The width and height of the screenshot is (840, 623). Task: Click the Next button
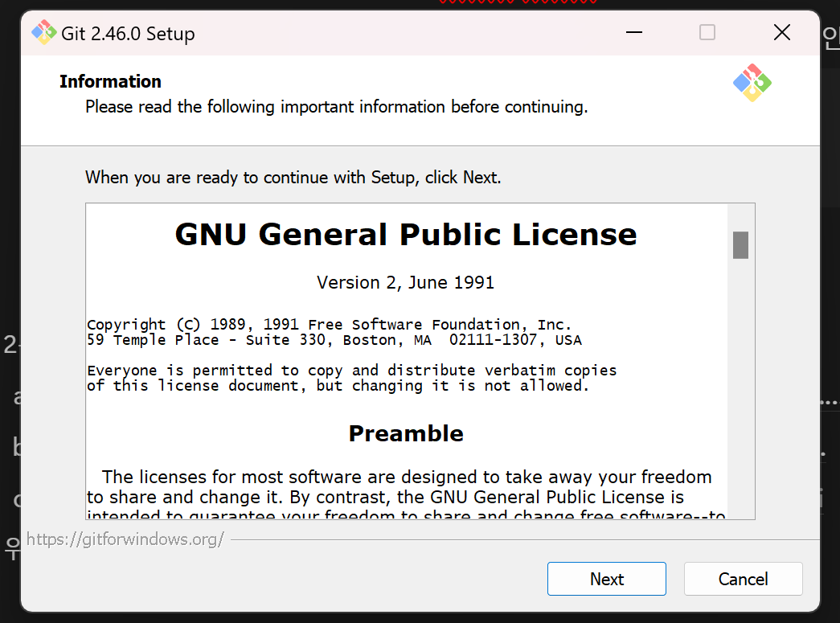tap(606, 579)
